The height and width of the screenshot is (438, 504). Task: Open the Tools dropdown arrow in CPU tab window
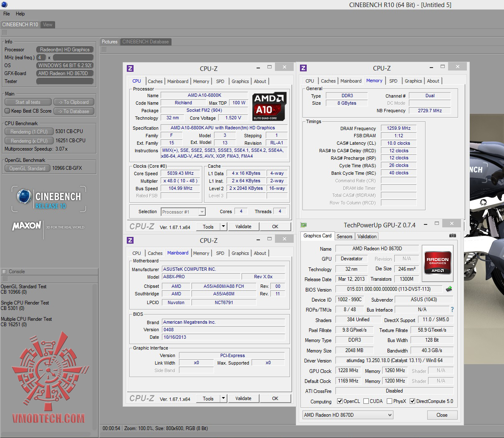pos(223,227)
